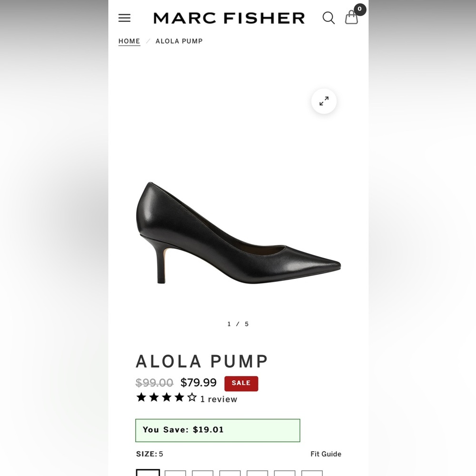
Task: Click the search magnifier icon
Action: click(x=328, y=18)
